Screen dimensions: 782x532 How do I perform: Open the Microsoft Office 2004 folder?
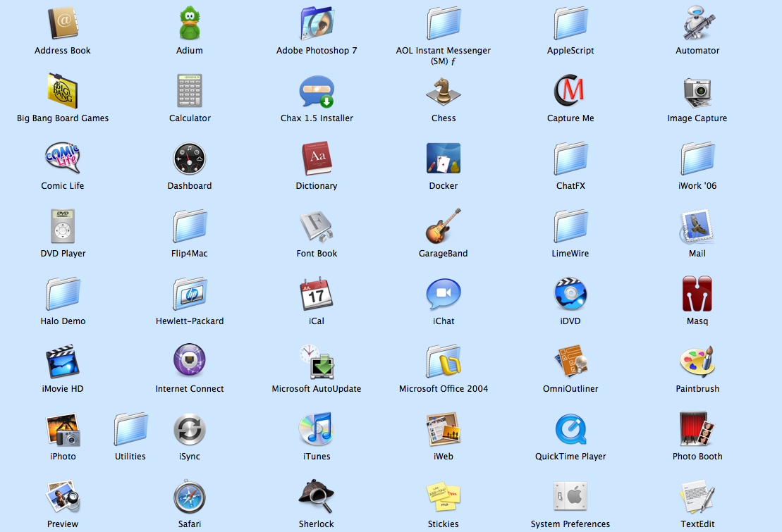[x=444, y=361]
